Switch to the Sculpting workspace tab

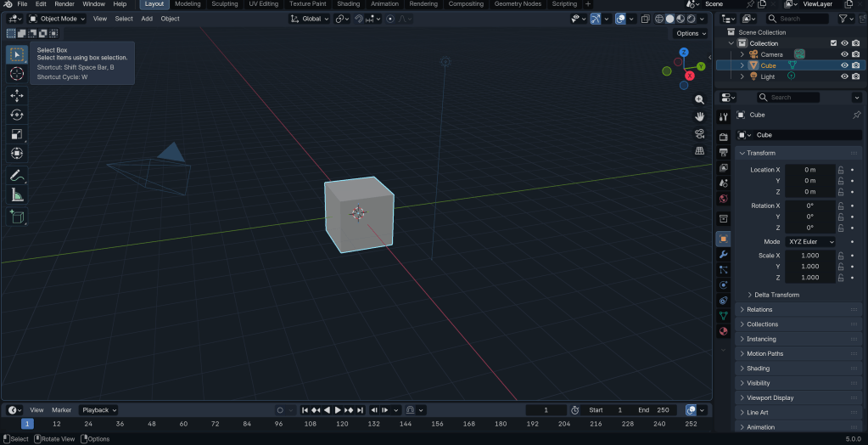225,4
